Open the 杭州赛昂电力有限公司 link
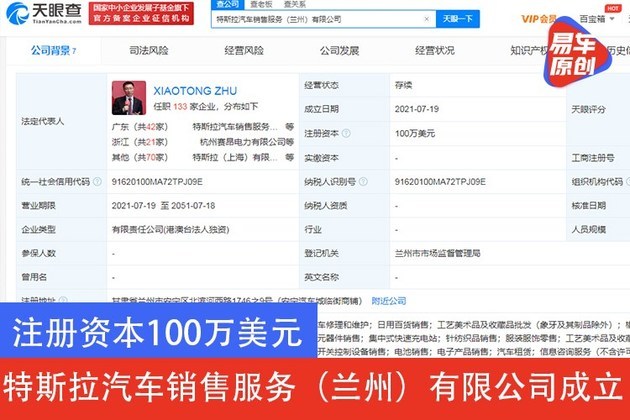Viewport: 630px width, 420px height. 243,142
